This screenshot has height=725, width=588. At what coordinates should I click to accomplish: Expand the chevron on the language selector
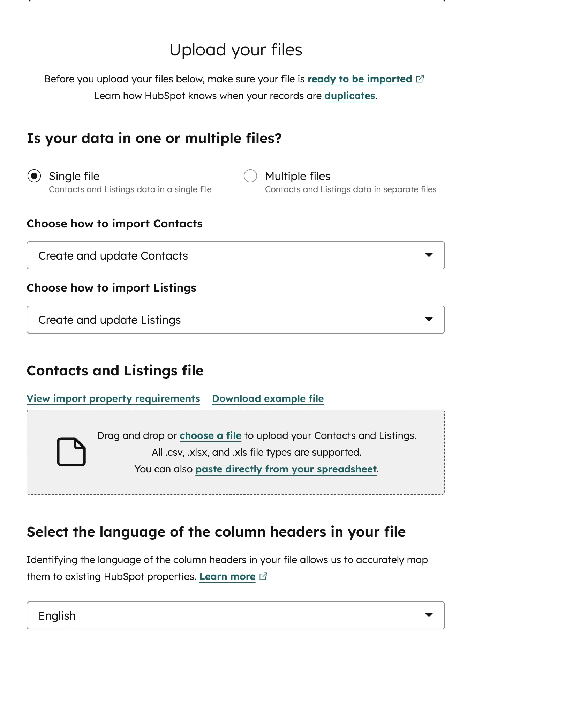pos(429,615)
